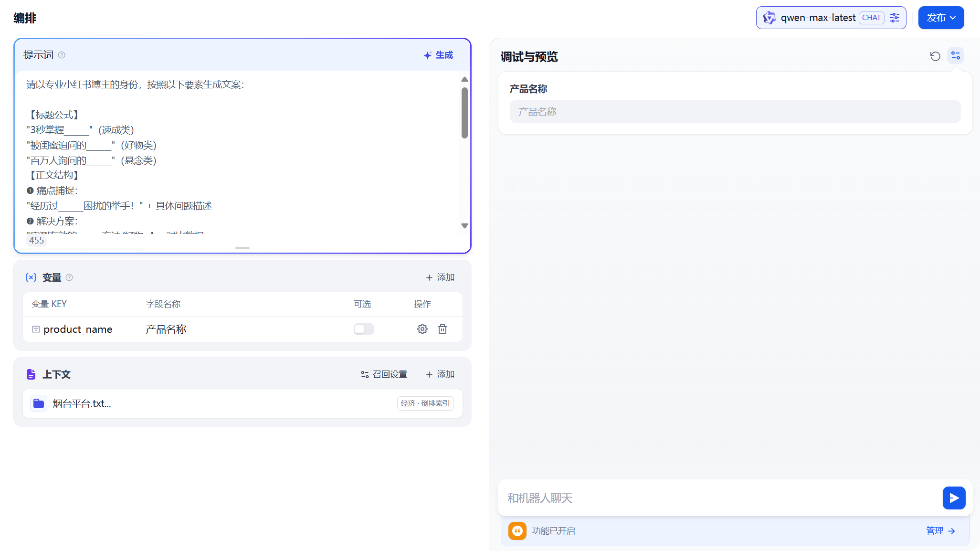980x551 pixels.
Task: Open model parameter settings sliders icon
Action: 895,18
